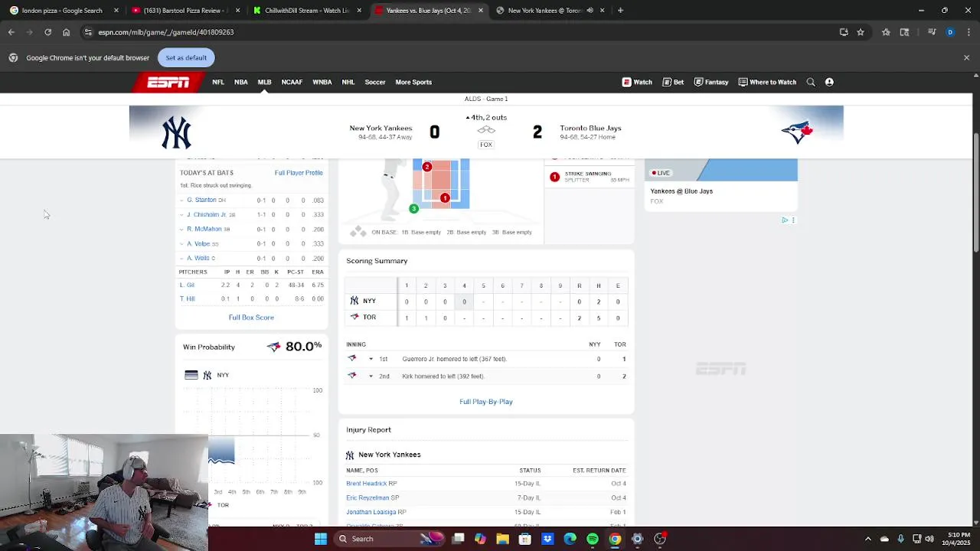Open the Windows Start button

[321, 539]
